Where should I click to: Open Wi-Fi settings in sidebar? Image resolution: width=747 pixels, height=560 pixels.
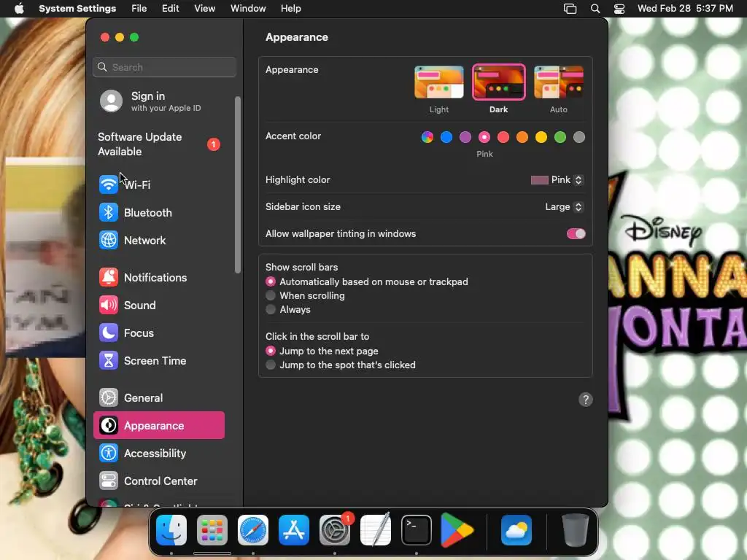[x=158, y=184]
